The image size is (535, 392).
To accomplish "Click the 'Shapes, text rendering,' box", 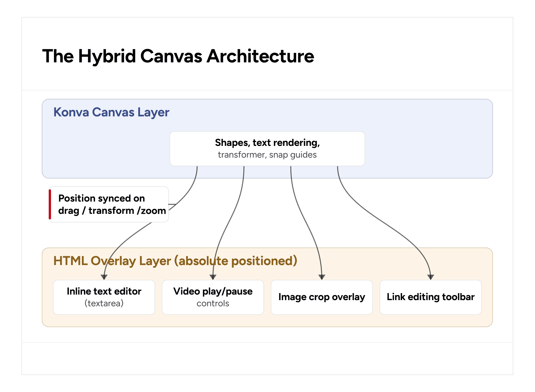I will click(x=267, y=149).
